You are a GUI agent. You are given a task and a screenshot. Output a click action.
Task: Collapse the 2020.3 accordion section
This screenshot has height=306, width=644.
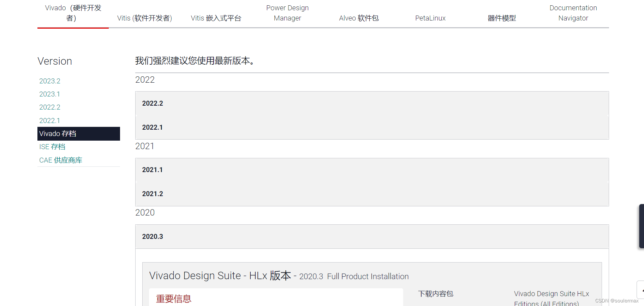tap(372, 236)
